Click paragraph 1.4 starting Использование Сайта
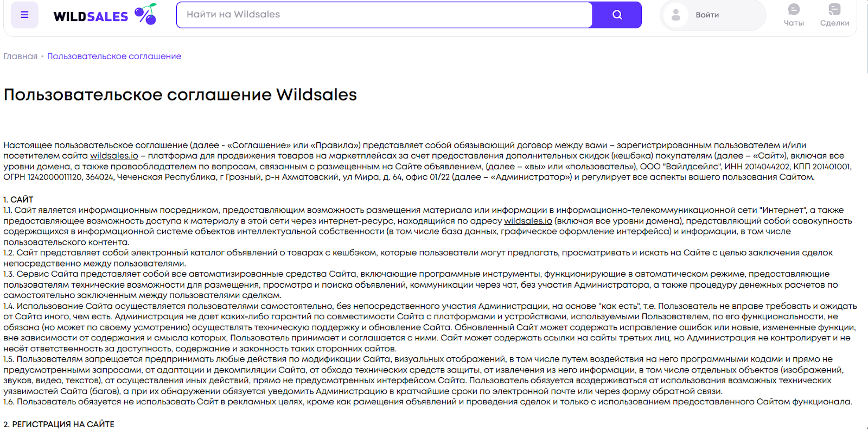868x431 pixels. pyautogui.click(x=430, y=327)
